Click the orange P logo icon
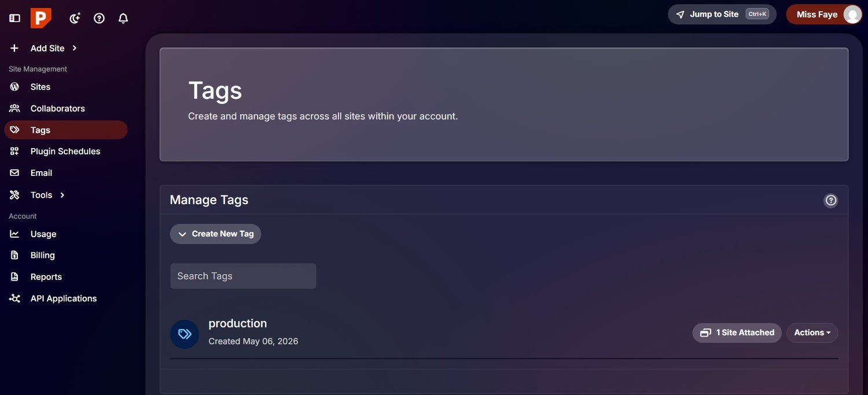The image size is (868, 395). pos(41,18)
